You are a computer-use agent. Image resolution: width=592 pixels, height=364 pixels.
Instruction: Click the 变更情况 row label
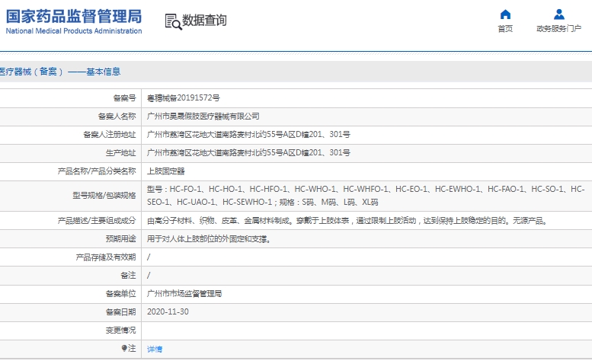tap(120, 330)
